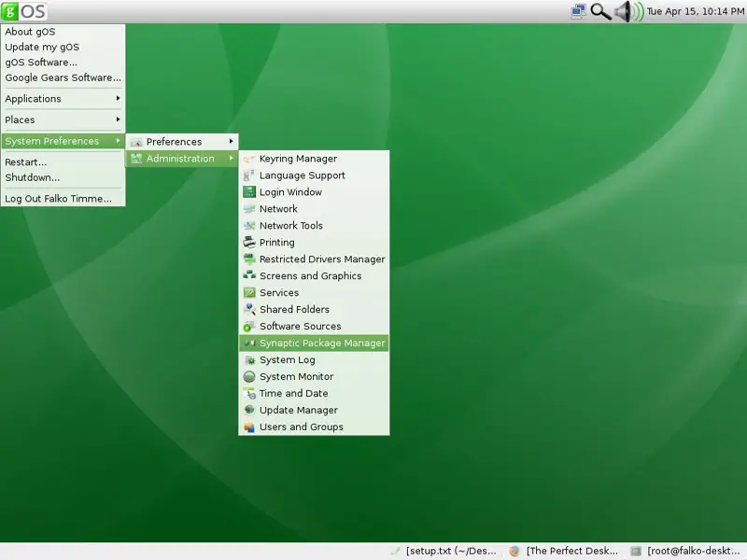Click the Time and Date icon
Screen dimensions: 747x560
(249, 393)
